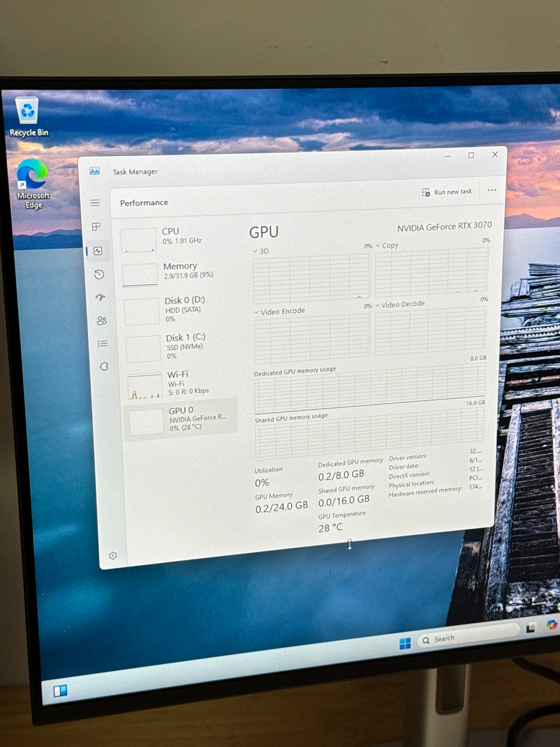Click the Physical location label
This screenshot has height=747, width=560.
411,484
